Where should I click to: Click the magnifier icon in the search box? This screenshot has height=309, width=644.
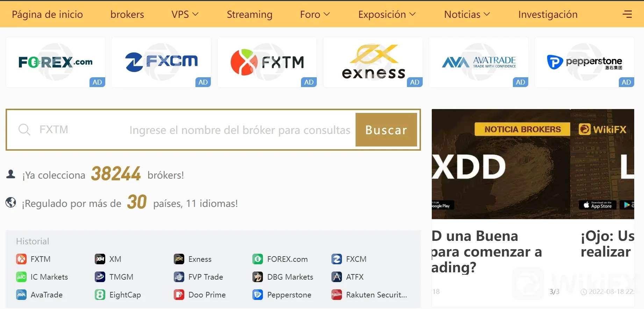pos(24,130)
